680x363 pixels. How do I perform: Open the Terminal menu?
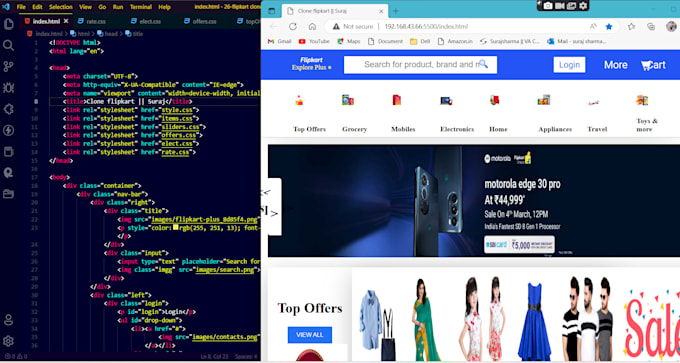tap(141, 7)
